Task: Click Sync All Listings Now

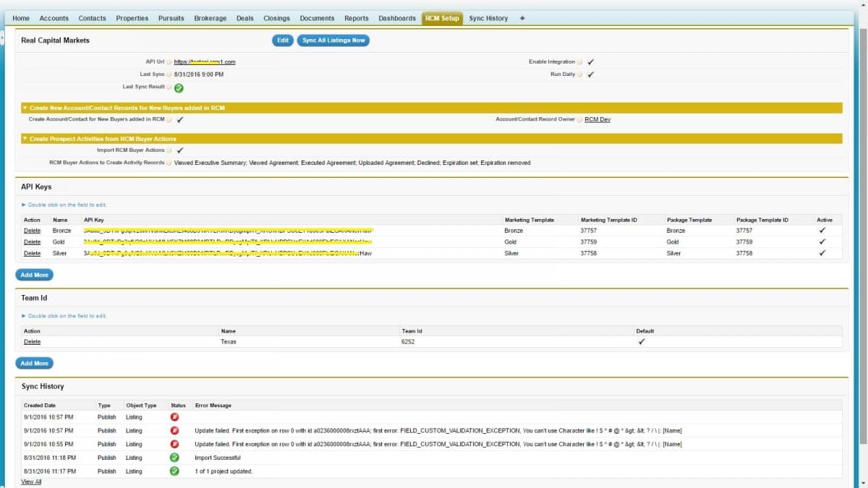Action: pos(333,40)
